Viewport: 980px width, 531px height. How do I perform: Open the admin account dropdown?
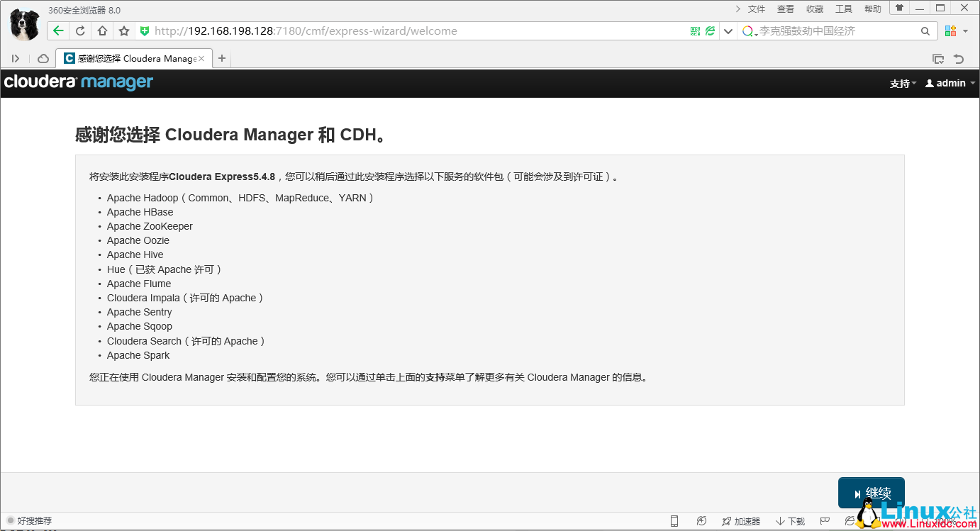tap(950, 83)
